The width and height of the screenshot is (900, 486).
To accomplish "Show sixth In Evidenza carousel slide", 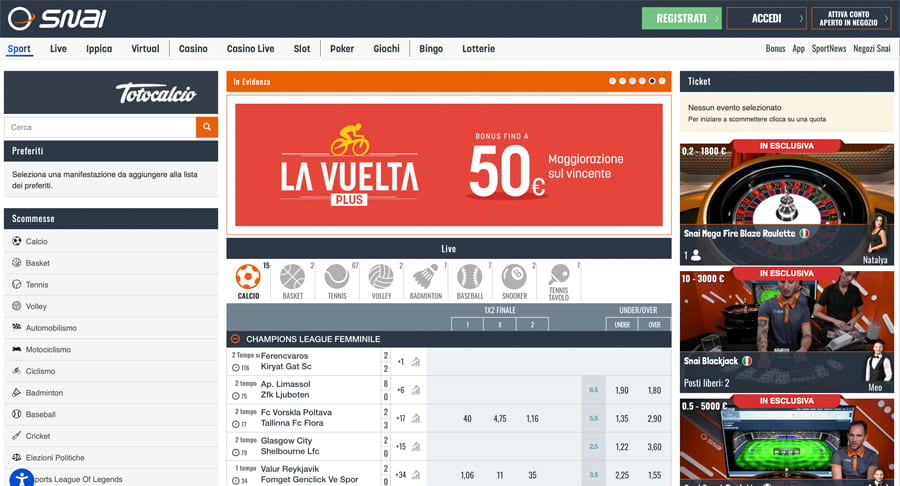I will pos(662,81).
